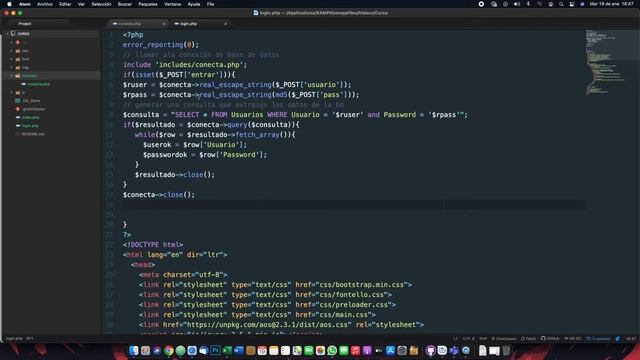Open Music app from the dock
Viewport: 640px width, 360px height.
355,350
